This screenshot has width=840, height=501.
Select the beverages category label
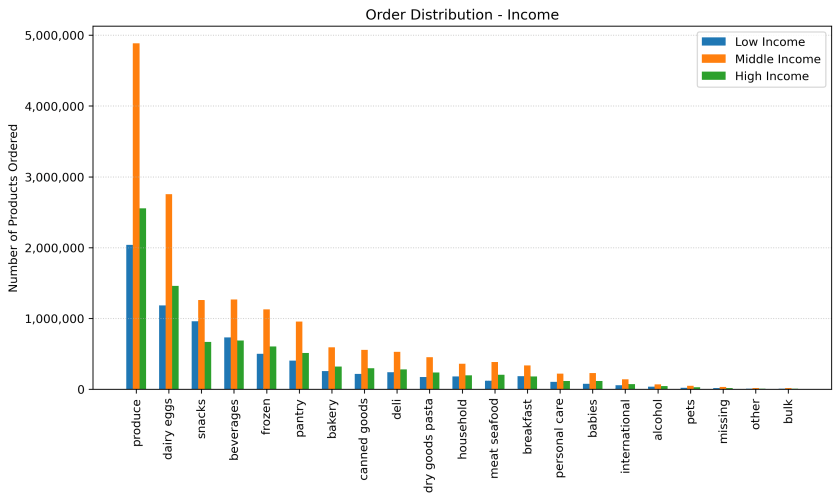pos(234,430)
